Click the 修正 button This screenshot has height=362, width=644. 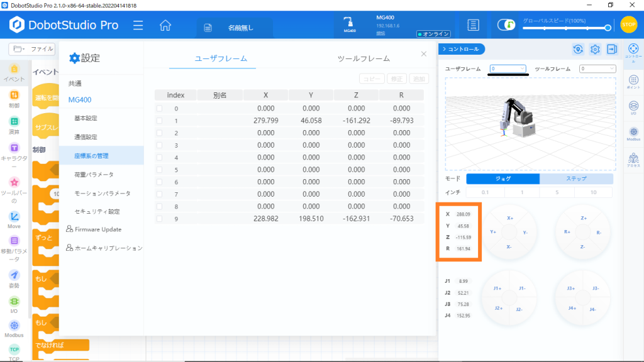tap(397, 79)
